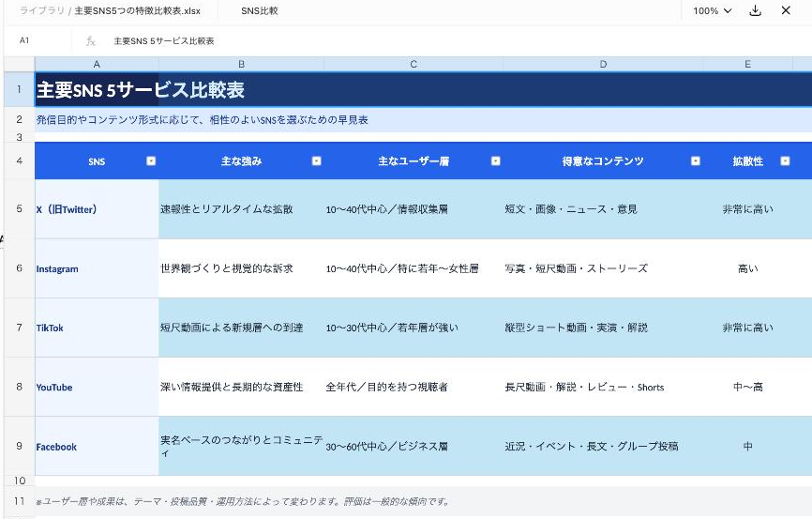Open the 主なユーザー層 column filter dropdown
The width and height of the screenshot is (812, 519).
coord(496,161)
